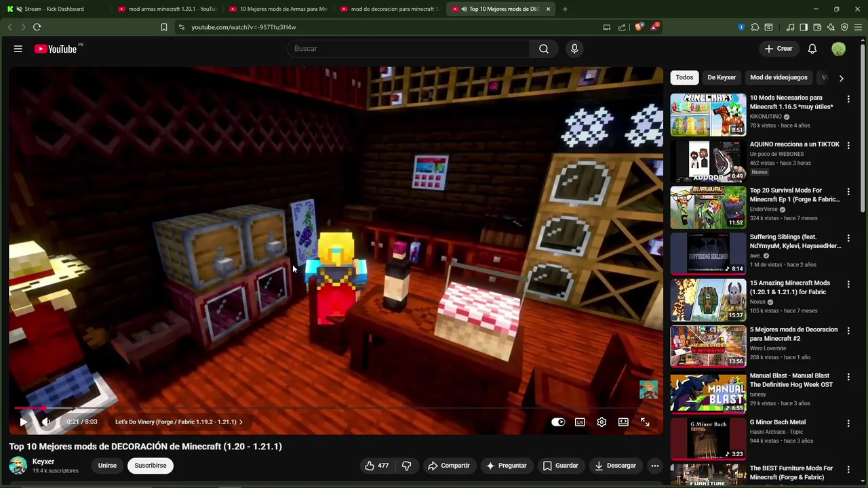
Task: Open options for AQUINO reacciona video
Action: click(x=848, y=145)
